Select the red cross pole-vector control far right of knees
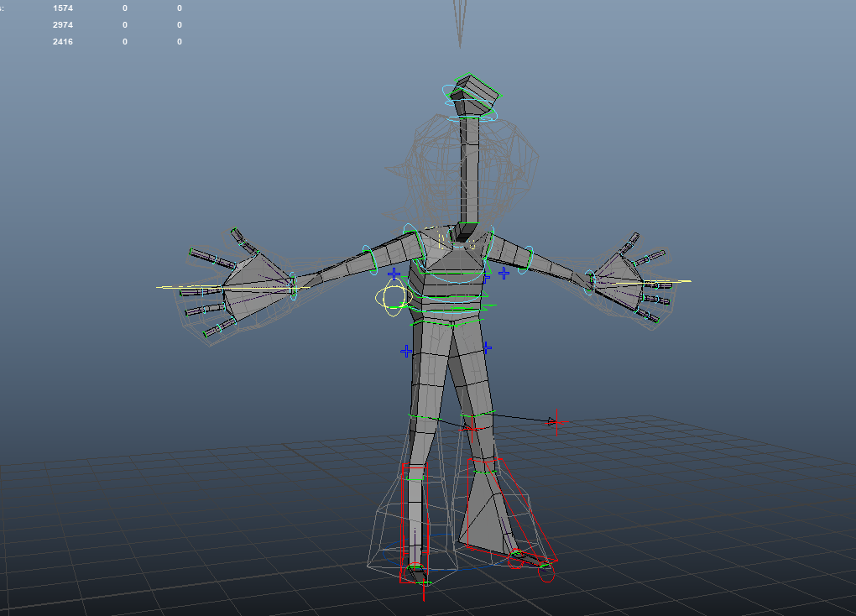Image resolution: width=856 pixels, height=616 pixels. 557,421
